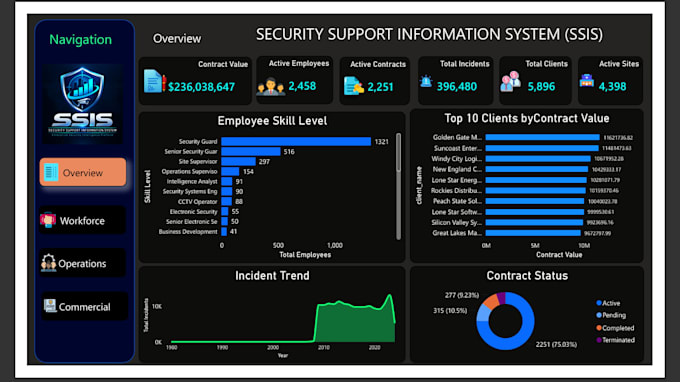This screenshot has height=382, width=680.
Task: Click the Total Clients icon
Action: point(510,81)
